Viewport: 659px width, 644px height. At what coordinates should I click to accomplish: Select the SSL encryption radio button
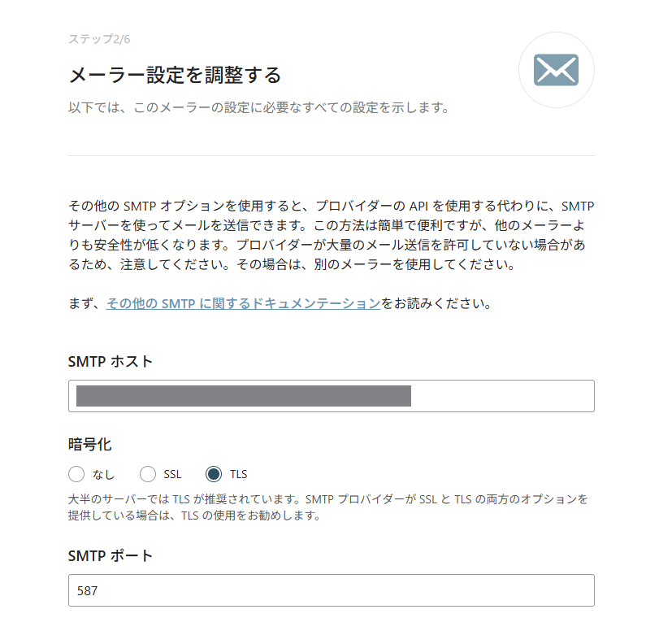pos(148,474)
